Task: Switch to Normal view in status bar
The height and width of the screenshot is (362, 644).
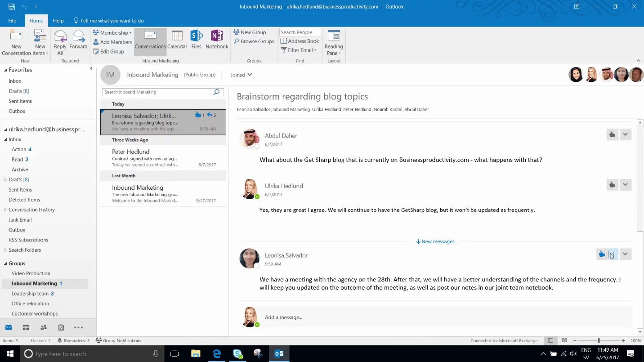Action: tap(550, 341)
